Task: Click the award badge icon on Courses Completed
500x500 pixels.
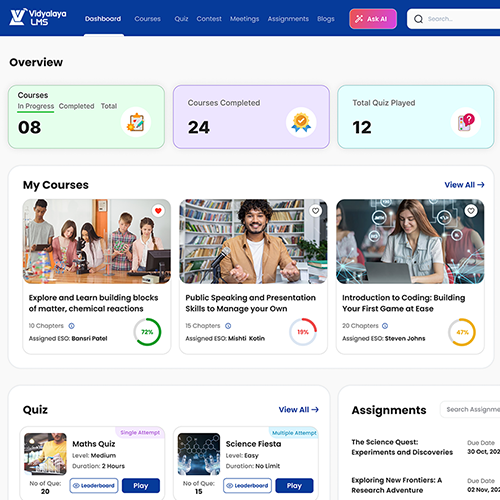Action: point(301,122)
